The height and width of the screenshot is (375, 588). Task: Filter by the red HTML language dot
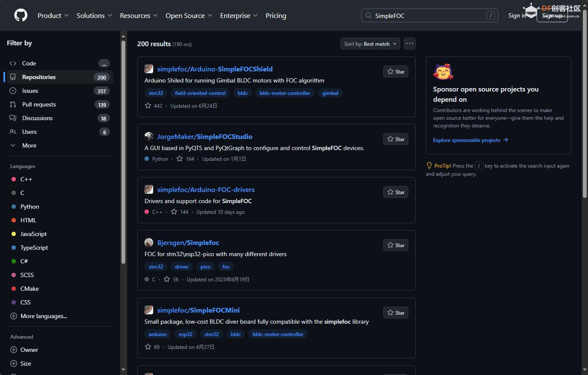point(14,220)
